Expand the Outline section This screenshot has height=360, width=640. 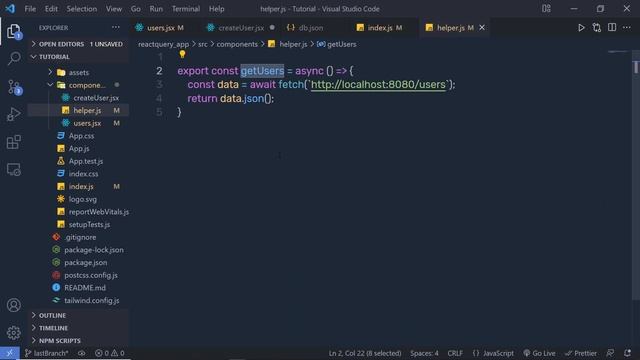tap(78, 315)
